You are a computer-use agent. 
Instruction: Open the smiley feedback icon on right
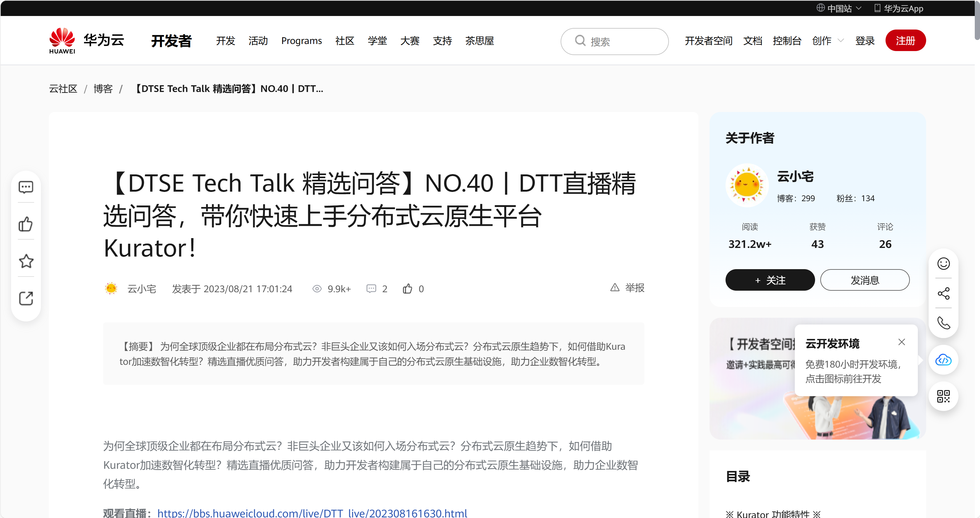click(x=943, y=264)
